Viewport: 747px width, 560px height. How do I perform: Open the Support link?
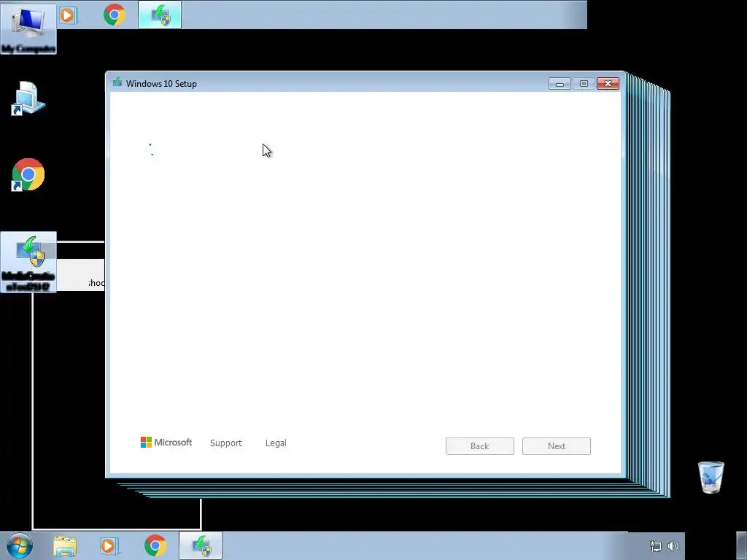click(226, 443)
